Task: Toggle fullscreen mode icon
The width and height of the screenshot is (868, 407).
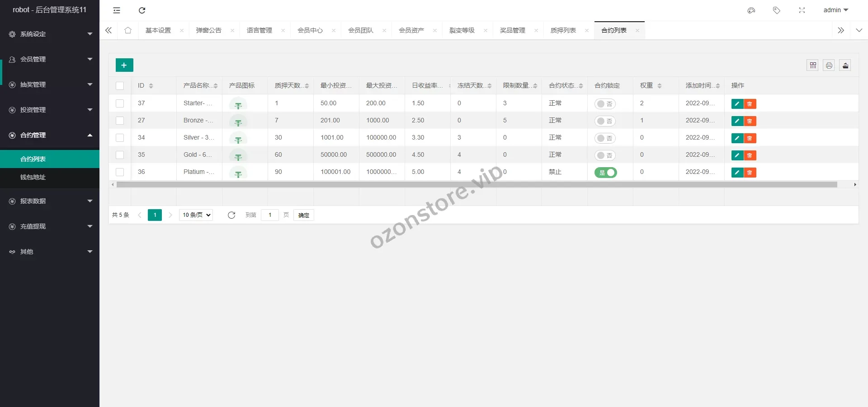Action: click(802, 10)
